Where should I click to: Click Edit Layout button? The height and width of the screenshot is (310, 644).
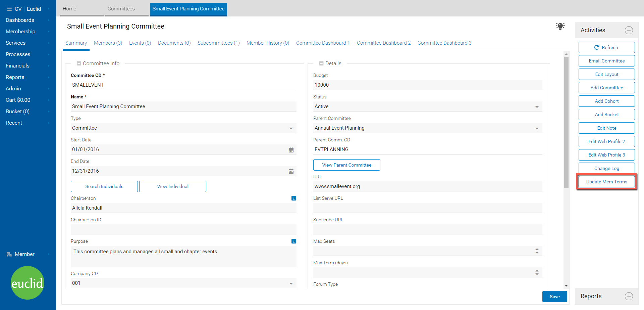(x=606, y=74)
